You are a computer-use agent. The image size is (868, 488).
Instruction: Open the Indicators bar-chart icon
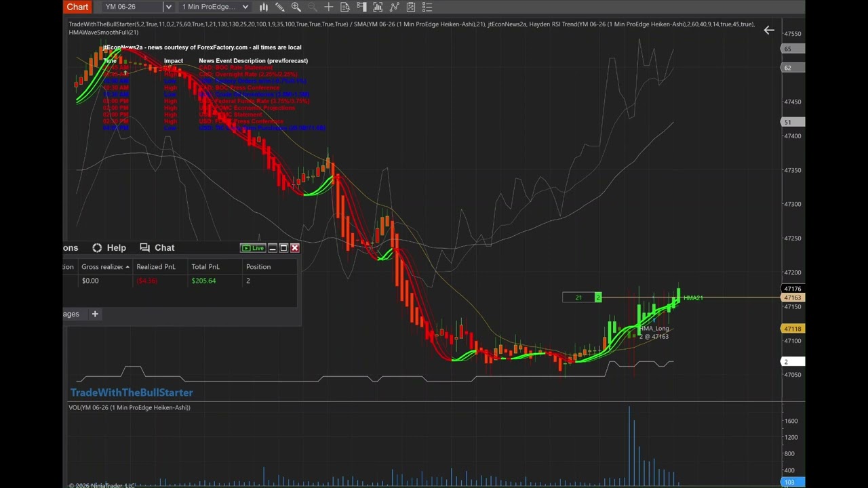pos(378,7)
